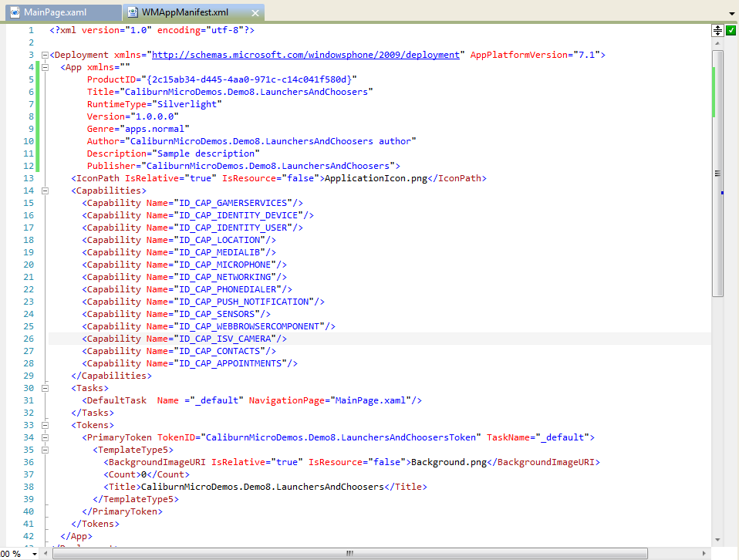This screenshot has height=560, width=739.
Task: Collapse the TemplateType5 element on line 35
Action: click(45, 450)
